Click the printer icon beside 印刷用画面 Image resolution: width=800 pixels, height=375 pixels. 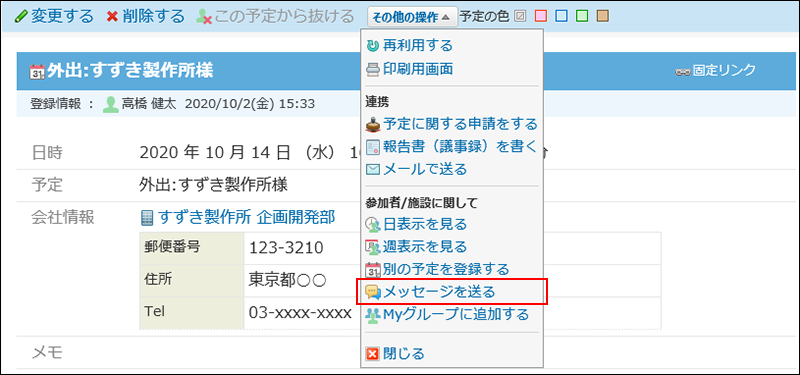click(373, 69)
